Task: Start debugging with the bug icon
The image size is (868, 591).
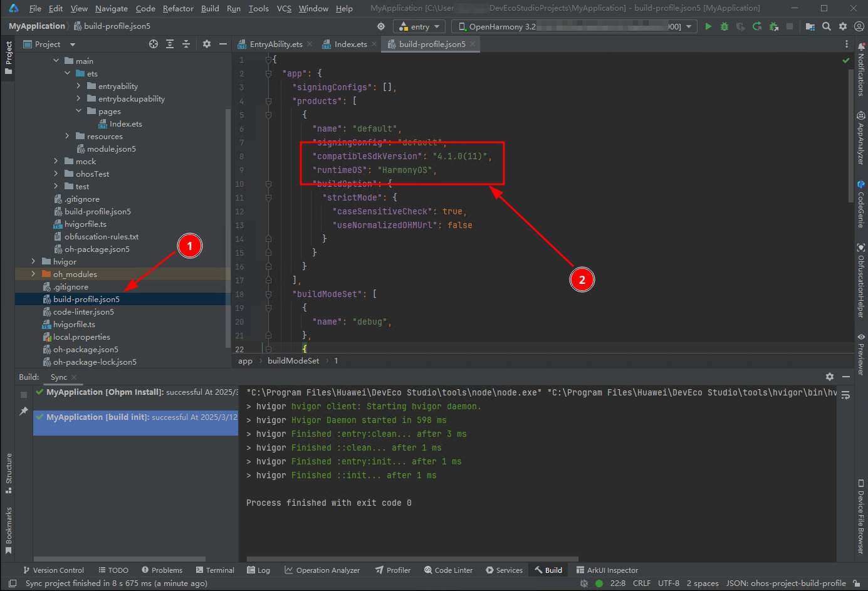Action: 724,26
